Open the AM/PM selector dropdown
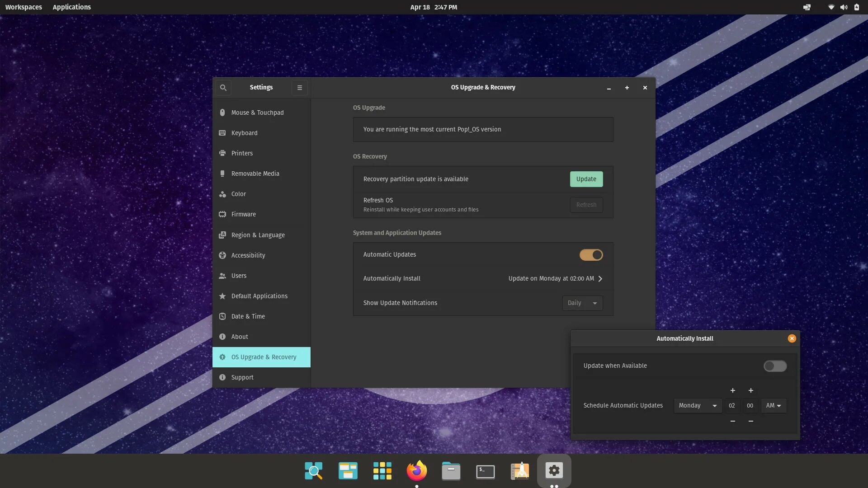868x488 pixels. tap(774, 406)
